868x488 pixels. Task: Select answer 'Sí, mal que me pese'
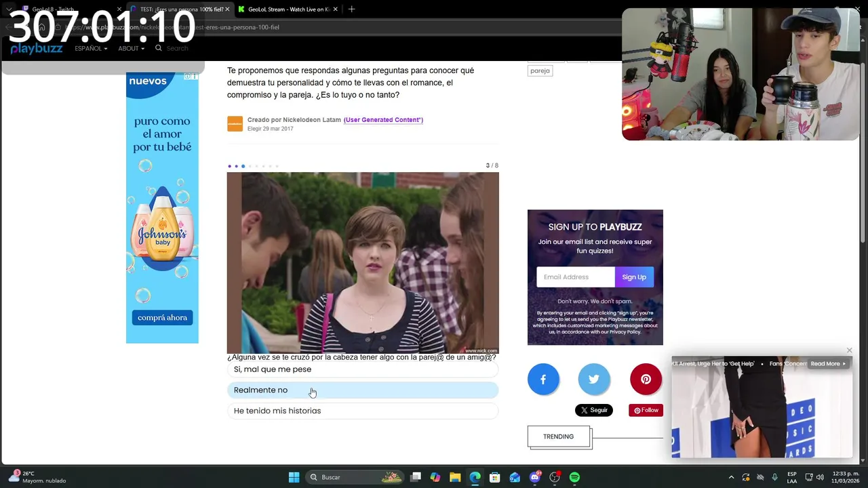[x=363, y=369]
